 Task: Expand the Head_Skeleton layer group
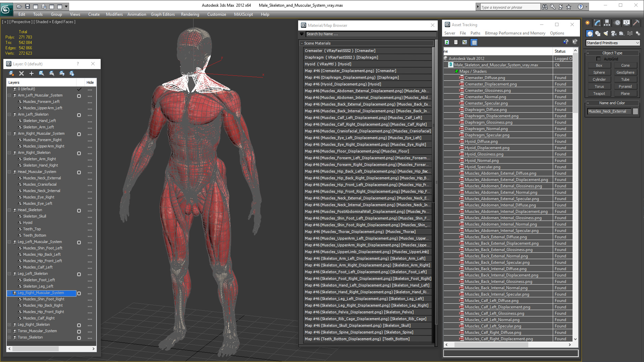[x=9, y=209]
